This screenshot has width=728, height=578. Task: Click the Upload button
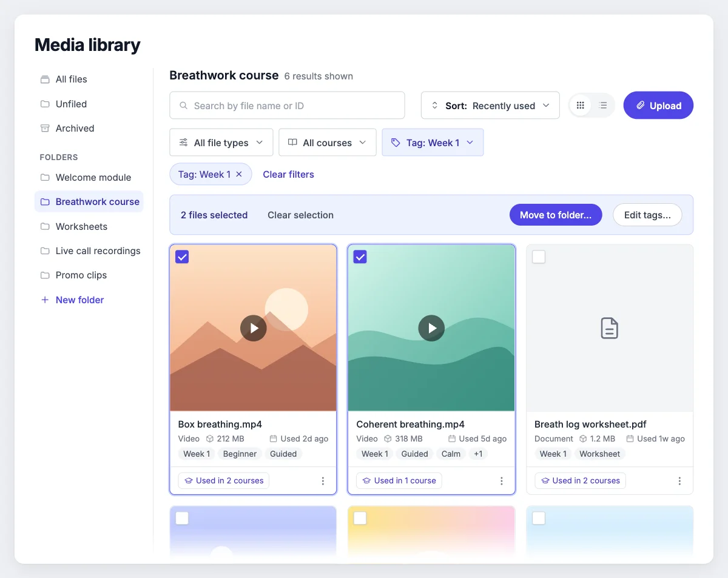(658, 106)
